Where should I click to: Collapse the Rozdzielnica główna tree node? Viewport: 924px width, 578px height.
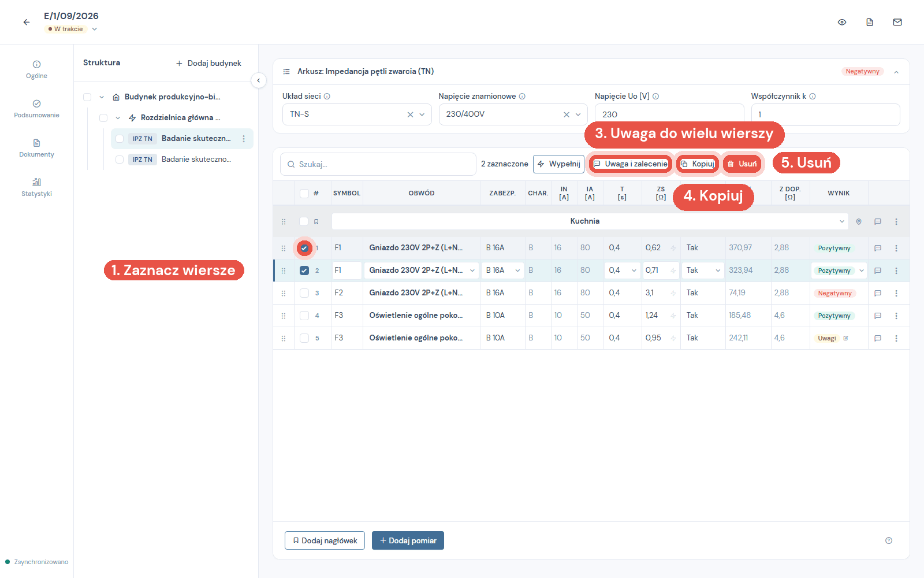click(118, 118)
